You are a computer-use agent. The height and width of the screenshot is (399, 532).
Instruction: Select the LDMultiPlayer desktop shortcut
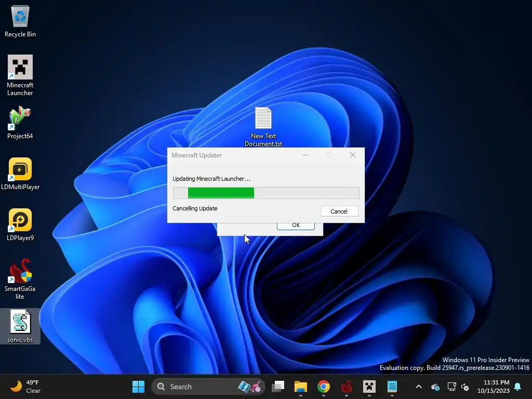pyautogui.click(x=20, y=174)
